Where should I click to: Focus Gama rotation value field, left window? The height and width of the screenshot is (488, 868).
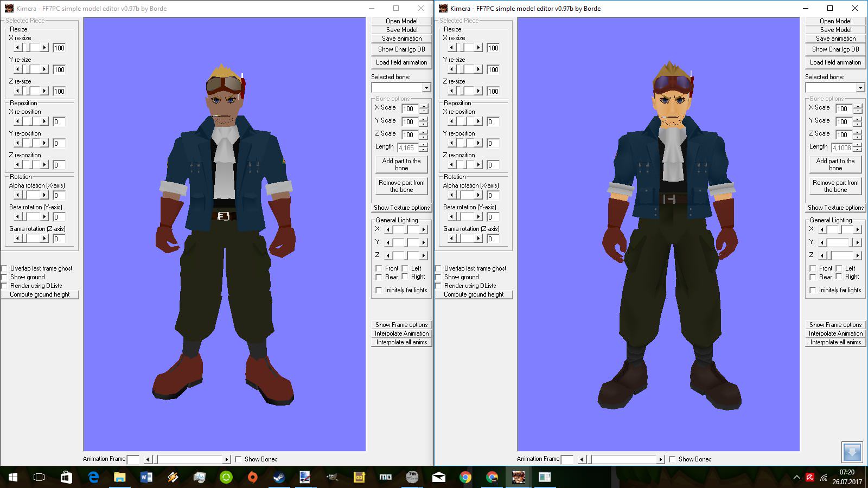(59, 239)
